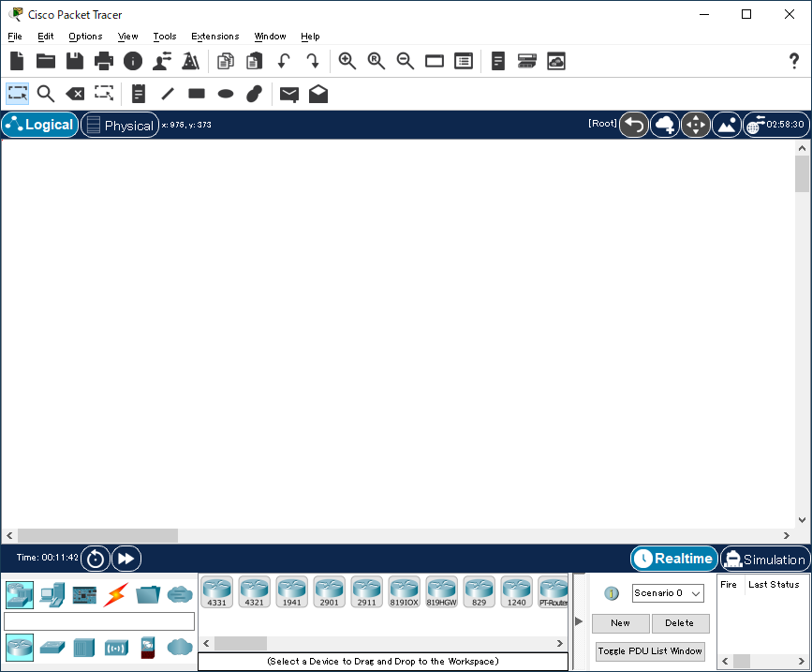The width and height of the screenshot is (812, 672).
Task: Open the Tools menu
Action: (x=165, y=37)
